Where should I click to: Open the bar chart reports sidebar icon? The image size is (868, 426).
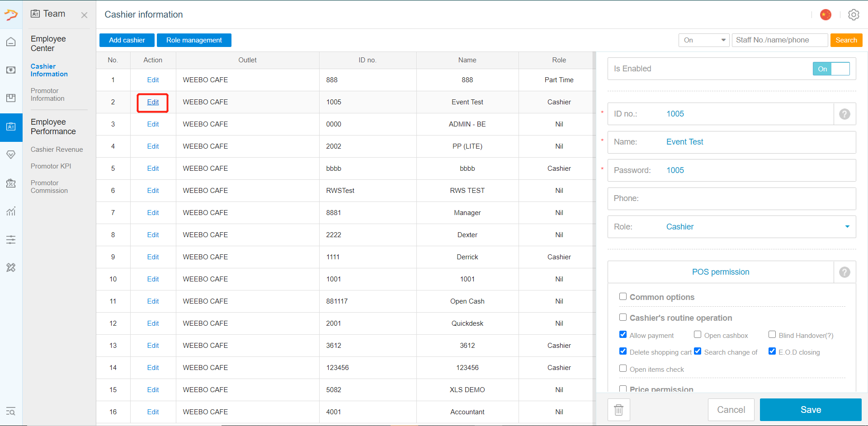click(11, 211)
